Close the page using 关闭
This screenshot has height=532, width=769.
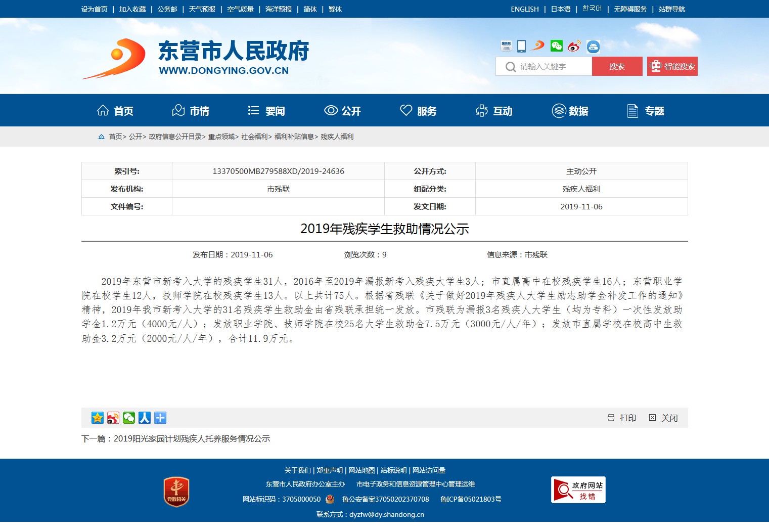click(663, 418)
